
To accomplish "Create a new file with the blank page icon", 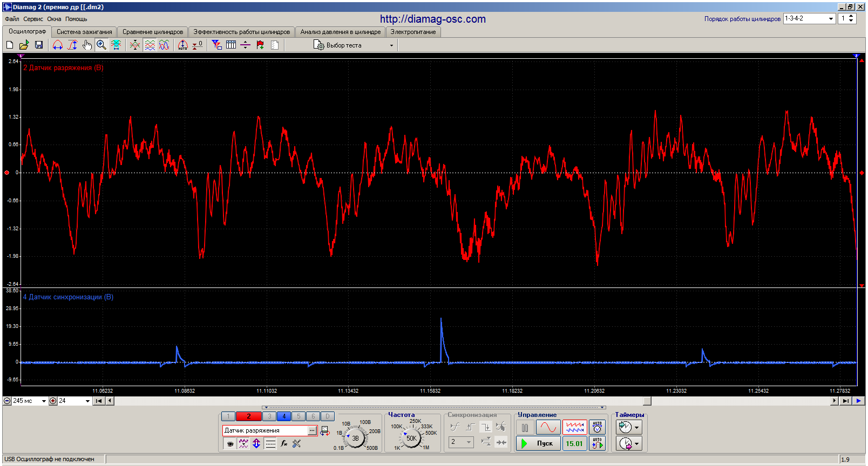I will tap(10, 45).
